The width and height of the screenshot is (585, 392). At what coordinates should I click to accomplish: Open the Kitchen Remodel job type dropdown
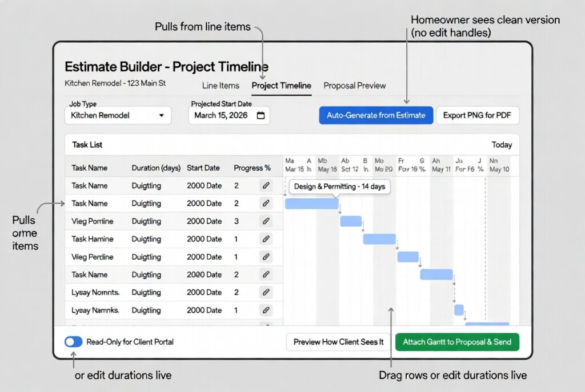117,115
